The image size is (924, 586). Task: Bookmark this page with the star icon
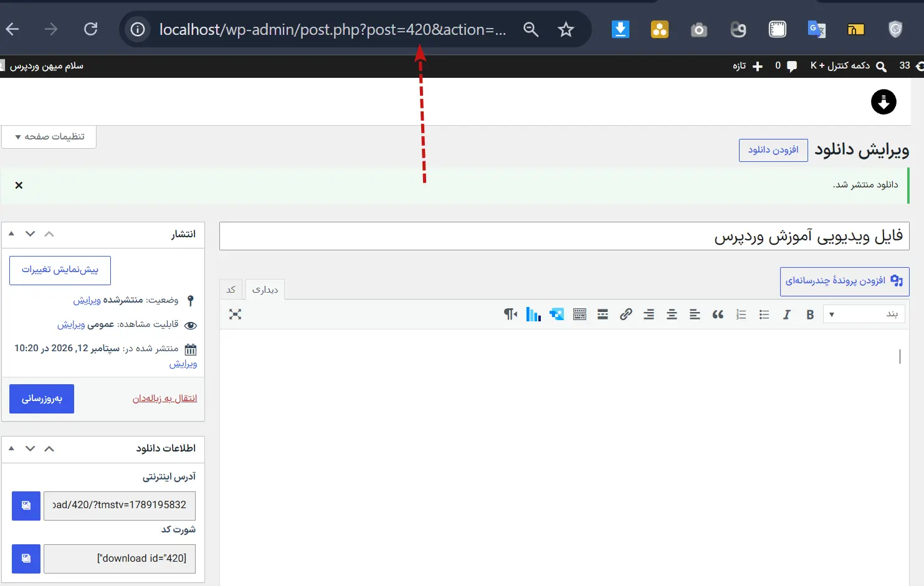(566, 29)
